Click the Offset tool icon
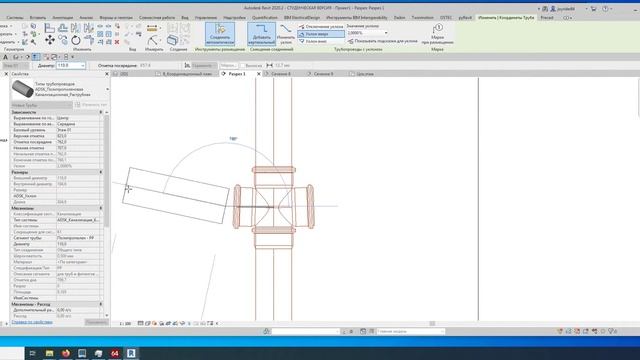Image resolution: width=640 pixels, height=360 pixels. (63, 28)
